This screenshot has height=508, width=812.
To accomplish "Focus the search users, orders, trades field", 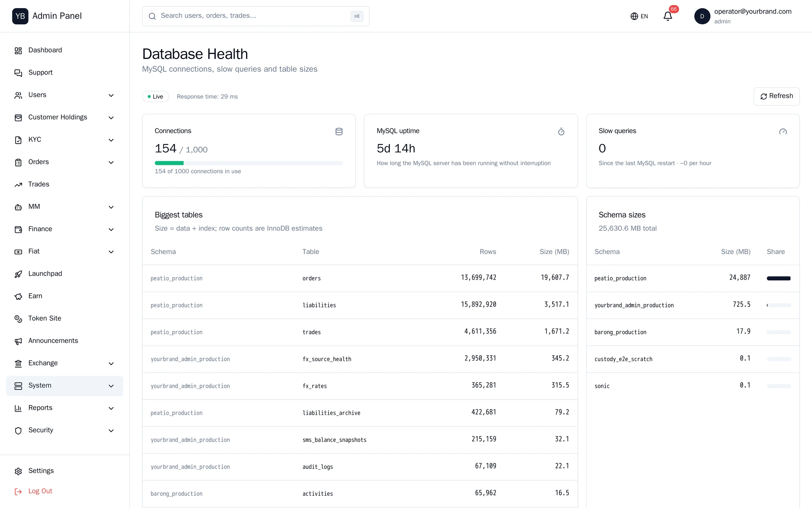I will [255, 16].
